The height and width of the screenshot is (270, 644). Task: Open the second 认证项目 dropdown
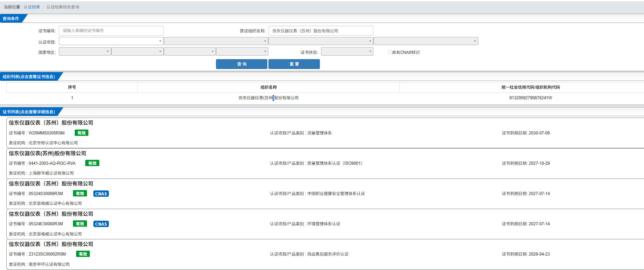216,41
